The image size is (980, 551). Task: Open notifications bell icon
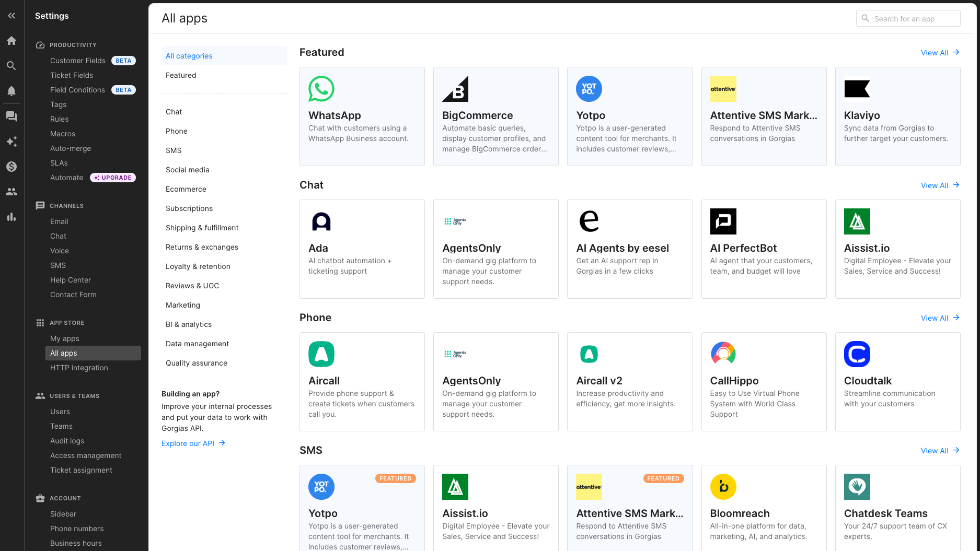[11, 91]
